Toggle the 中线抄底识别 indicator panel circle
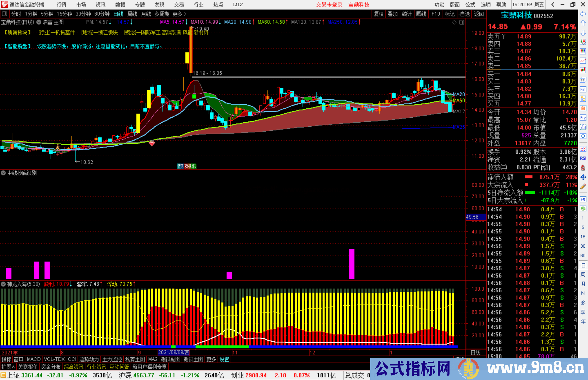Screen dimensions: 588x380 pos(3,173)
